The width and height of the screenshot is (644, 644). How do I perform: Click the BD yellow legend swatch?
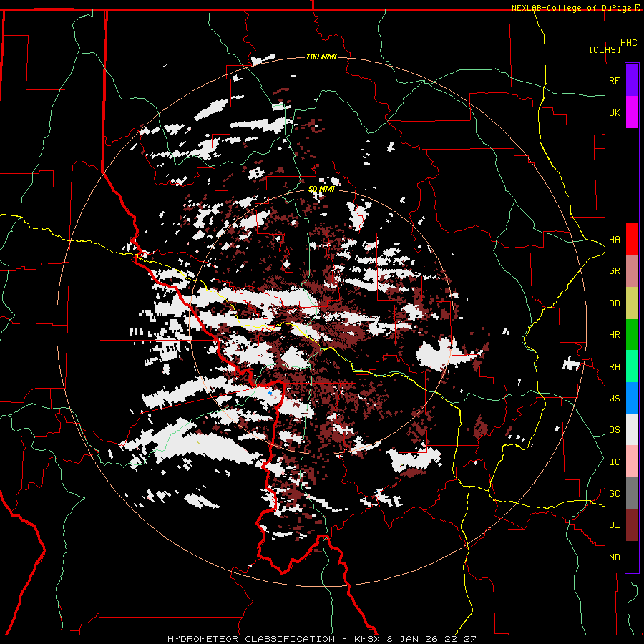click(632, 303)
